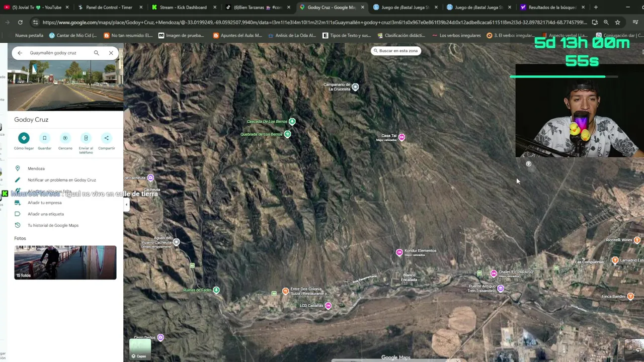This screenshot has height=362, width=644.
Task: Select the Kondur Elementos lodging pin
Action: 399,252
